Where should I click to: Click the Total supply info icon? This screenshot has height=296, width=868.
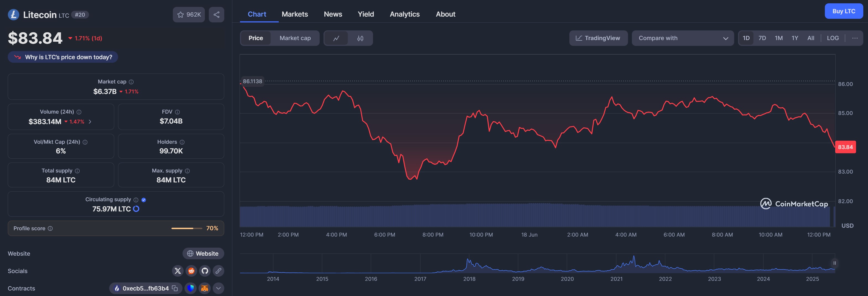77,171
